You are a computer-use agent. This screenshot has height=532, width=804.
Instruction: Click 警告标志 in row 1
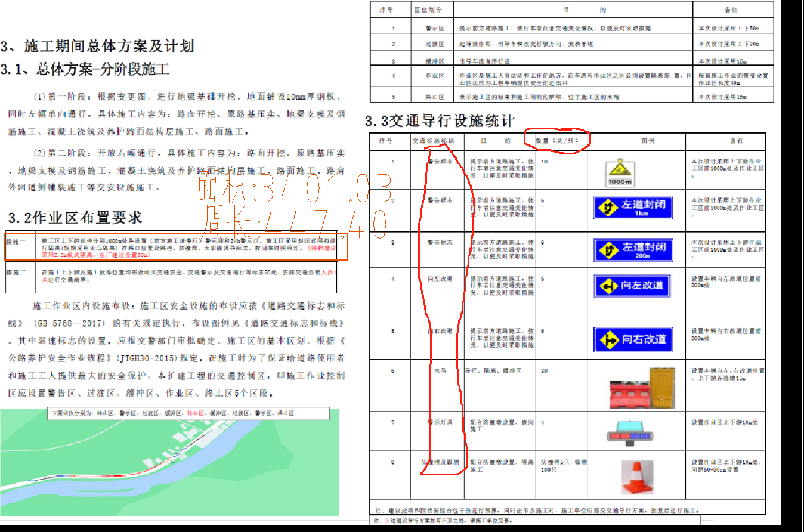(x=440, y=162)
